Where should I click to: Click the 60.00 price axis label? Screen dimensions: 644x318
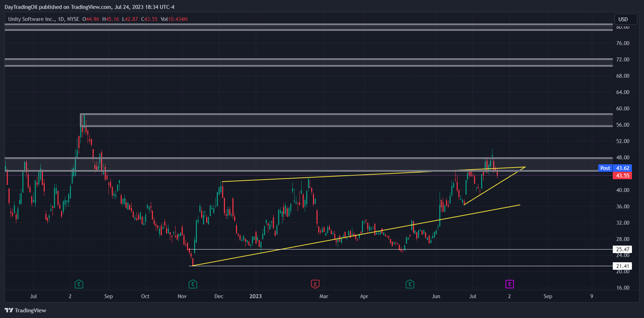point(623,109)
